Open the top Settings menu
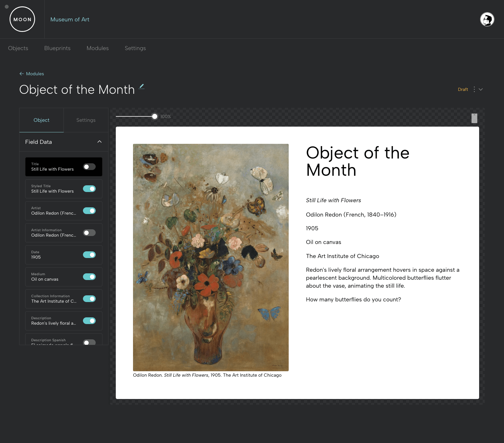504x443 pixels. (135, 48)
